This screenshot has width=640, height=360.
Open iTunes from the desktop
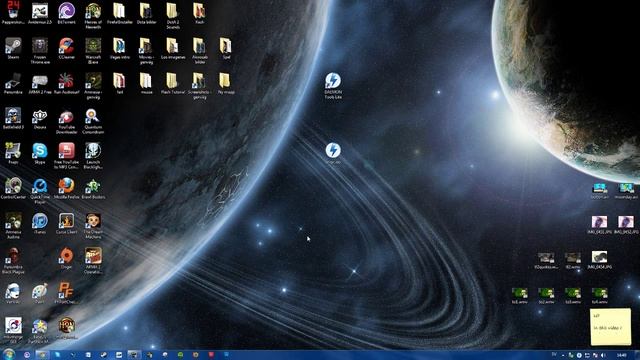pyautogui.click(x=40, y=223)
